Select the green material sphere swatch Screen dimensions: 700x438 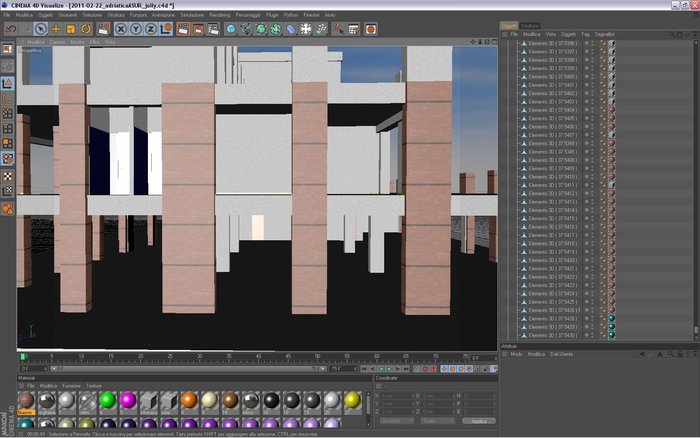[x=108, y=400]
